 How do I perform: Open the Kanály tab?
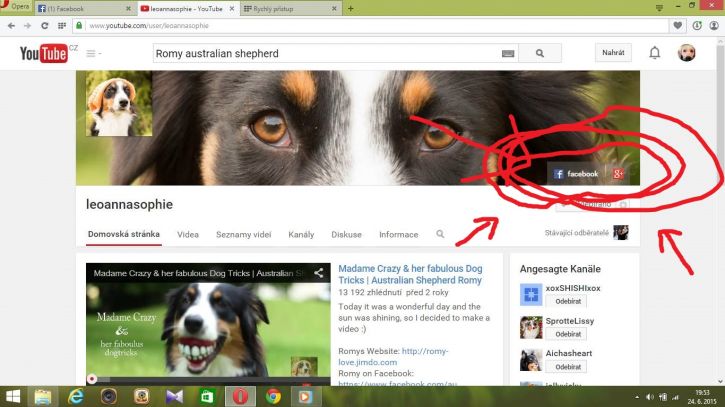[x=301, y=234]
